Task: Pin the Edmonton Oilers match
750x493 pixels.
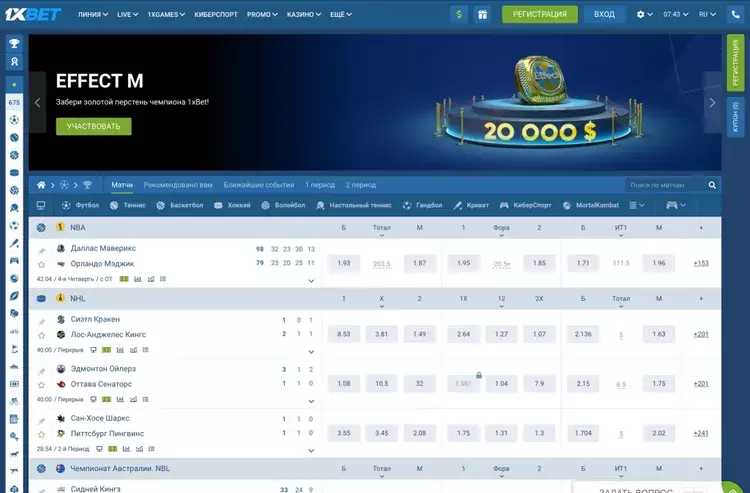Action: tap(42, 371)
